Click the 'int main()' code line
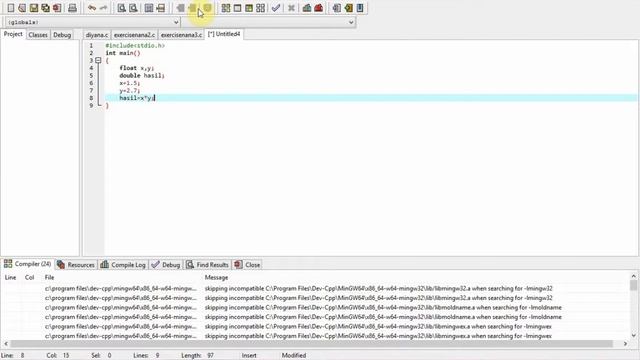The image size is (640, 360). pos(123,53)
